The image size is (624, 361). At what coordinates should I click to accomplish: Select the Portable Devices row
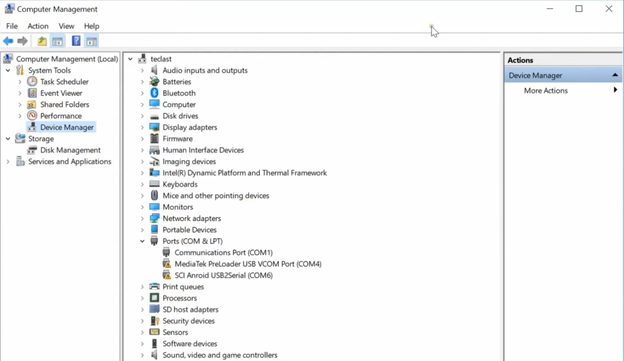coord(189,230)
